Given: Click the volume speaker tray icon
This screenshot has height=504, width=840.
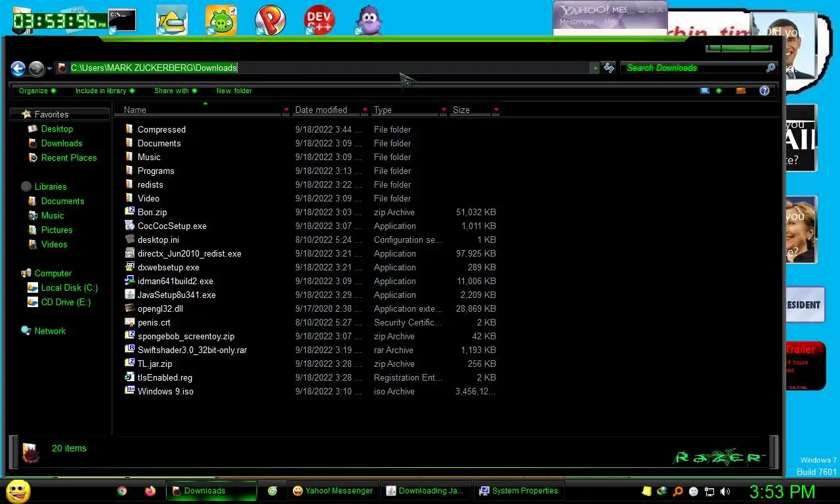Looking at the screenshot, I should point(725,492).
